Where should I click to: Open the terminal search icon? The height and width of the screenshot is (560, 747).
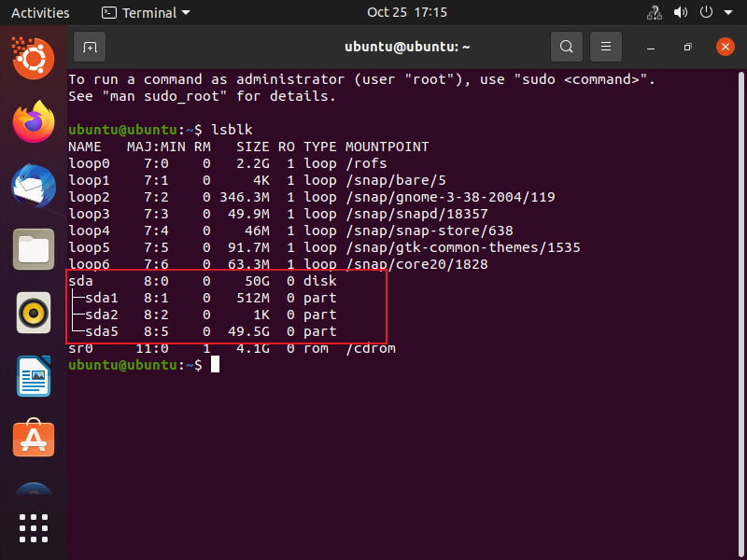coord(566,47)
